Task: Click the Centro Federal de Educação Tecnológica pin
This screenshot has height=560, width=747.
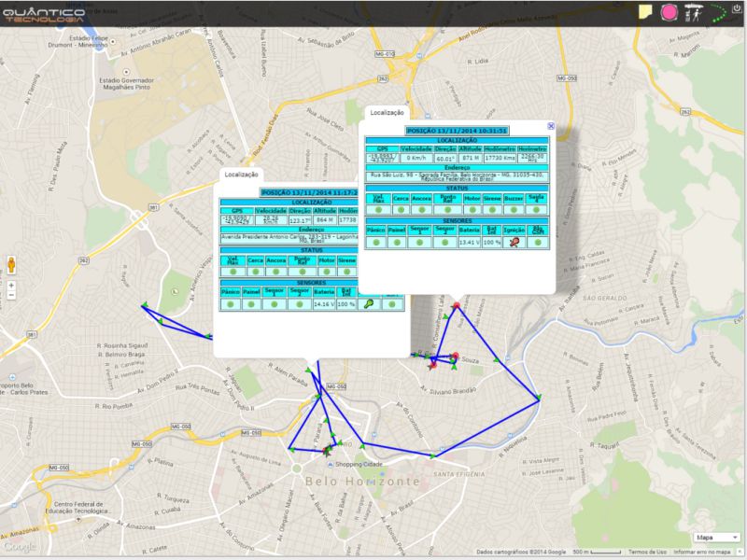Action: pyautogui.click(x=78, y=520)
